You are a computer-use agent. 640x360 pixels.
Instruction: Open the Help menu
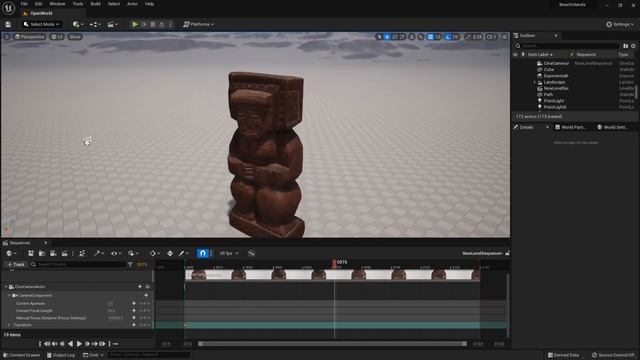pos(149,4)
